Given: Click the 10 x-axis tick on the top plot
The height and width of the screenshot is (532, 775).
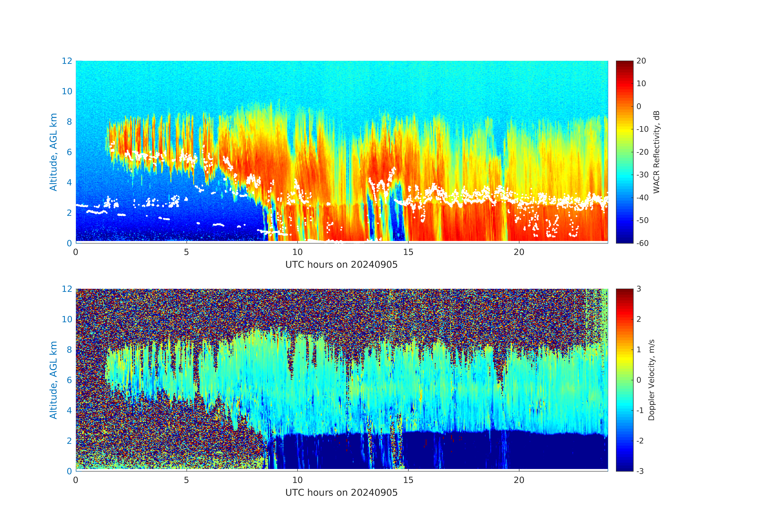Looking at the screenshot, I should [297, 252].
